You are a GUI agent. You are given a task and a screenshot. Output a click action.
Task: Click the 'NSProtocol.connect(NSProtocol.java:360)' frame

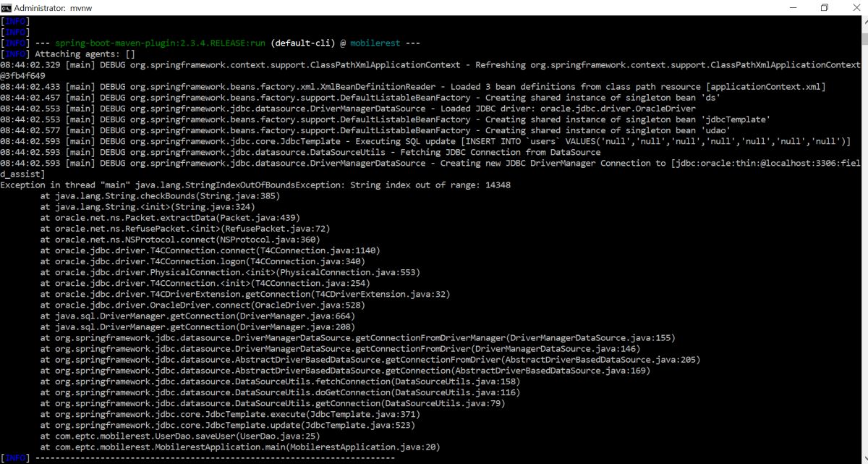(x=180, y=240)
